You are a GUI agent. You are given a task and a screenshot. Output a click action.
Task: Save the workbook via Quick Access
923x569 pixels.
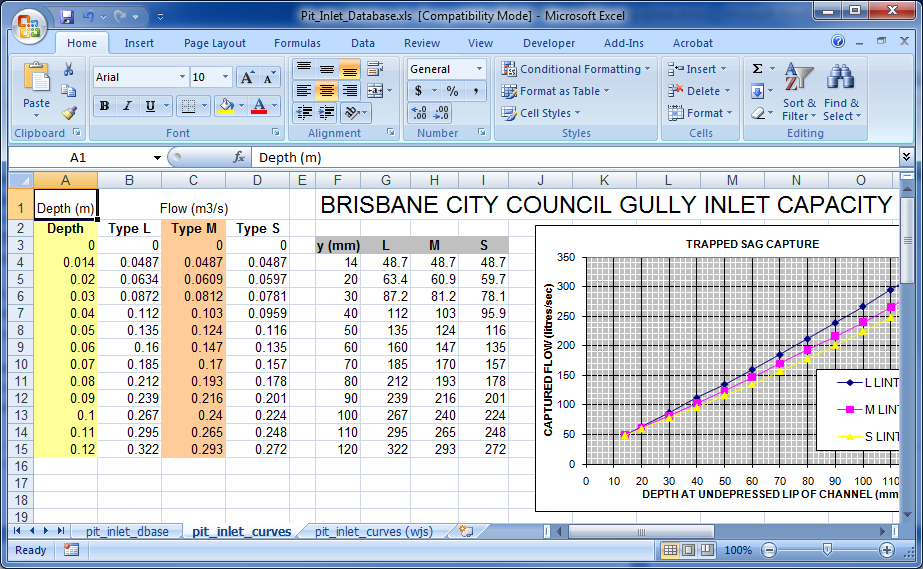click(x=67, y=16)
